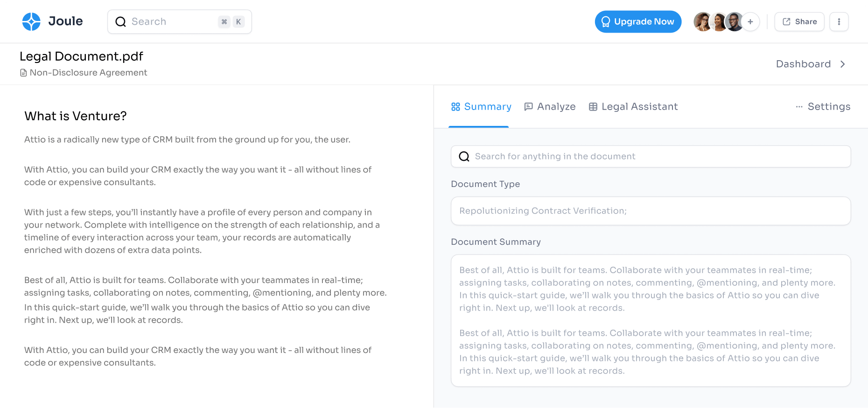Click the Upgrade Now button
The image size is (868, 408).
point(638,22)
